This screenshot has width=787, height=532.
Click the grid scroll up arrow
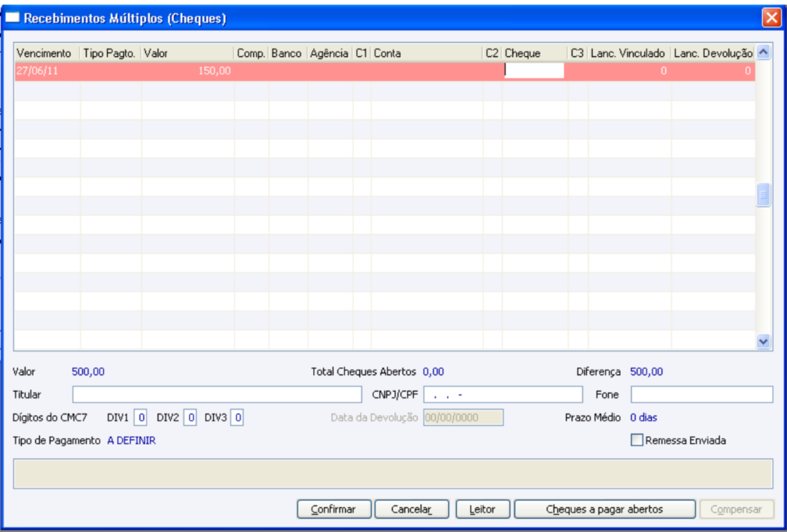tap(764, 51)
